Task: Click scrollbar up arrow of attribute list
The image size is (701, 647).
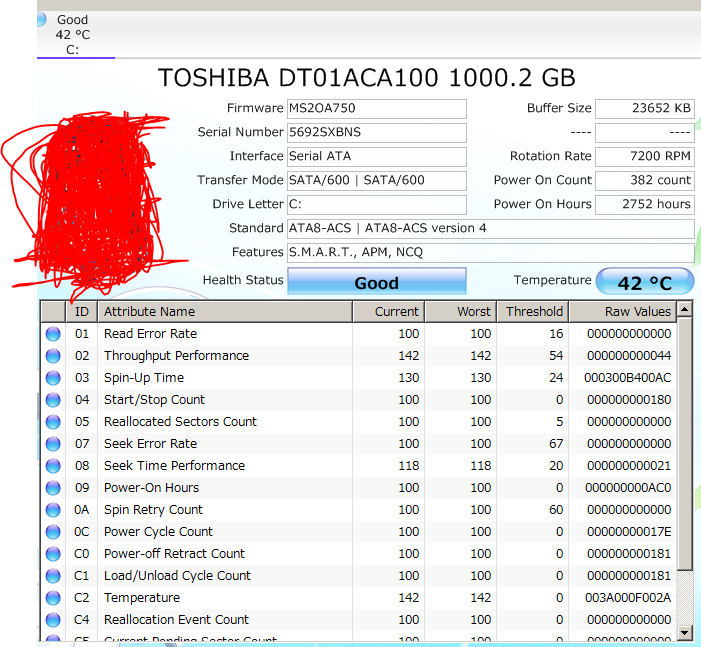Action: point(684,309)
